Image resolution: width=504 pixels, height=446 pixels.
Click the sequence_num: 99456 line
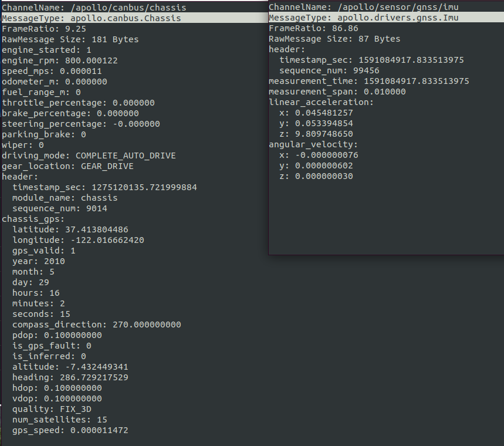point(330,71)
